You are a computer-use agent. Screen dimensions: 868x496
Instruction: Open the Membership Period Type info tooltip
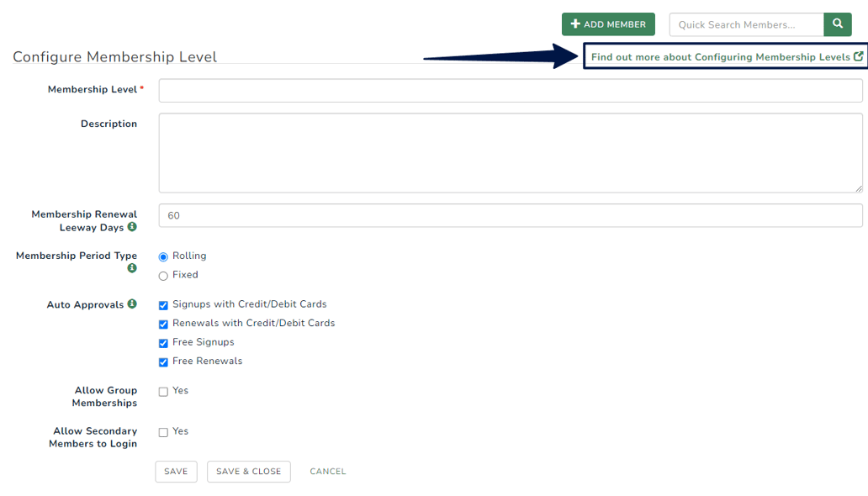pos(132,268)
